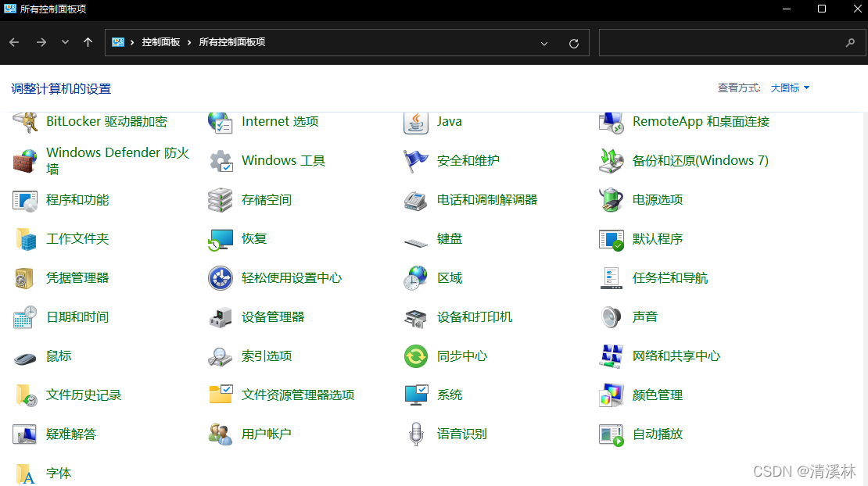Open the Java coffee cup icon
868x486 pixels.
click(x=416, y=122)
